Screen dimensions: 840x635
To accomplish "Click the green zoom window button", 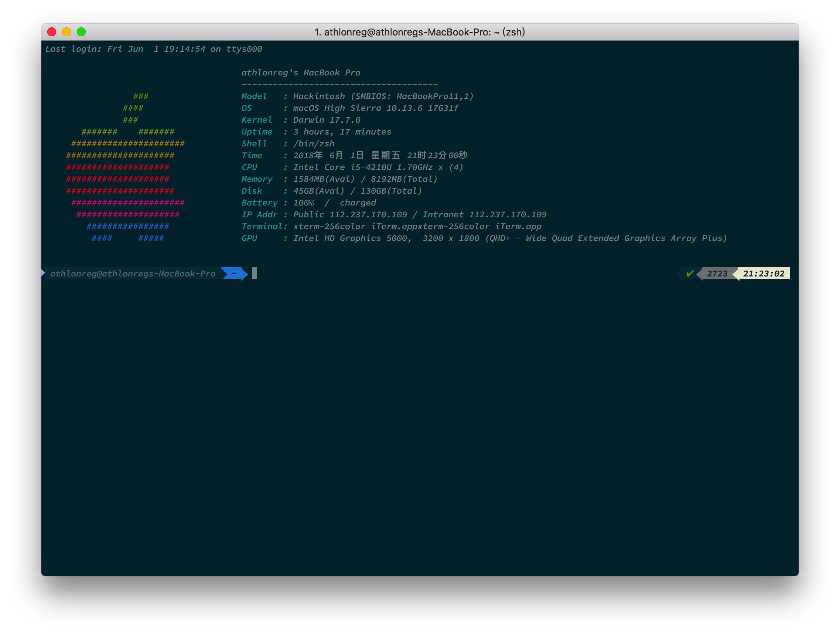I will click(81, 32).
